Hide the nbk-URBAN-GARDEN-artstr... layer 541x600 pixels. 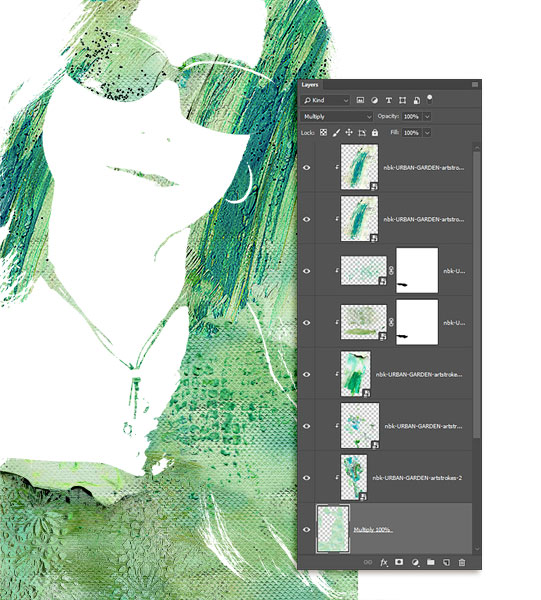(x=306, y=426)
